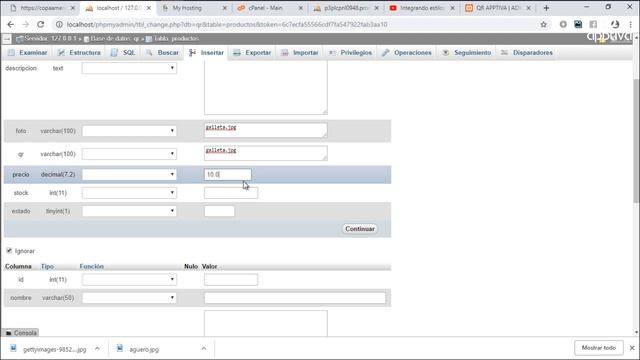Close the localhost browser tab

(x=149, y=8)
